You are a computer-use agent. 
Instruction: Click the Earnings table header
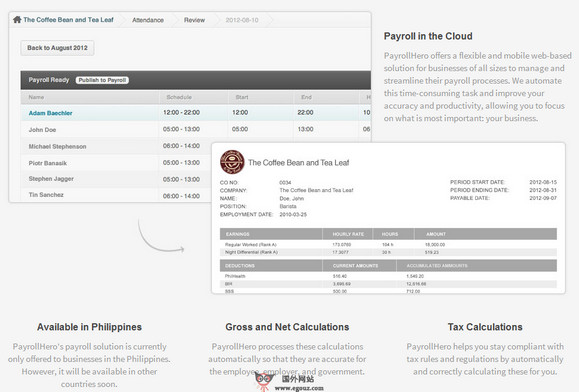[237, 234]
